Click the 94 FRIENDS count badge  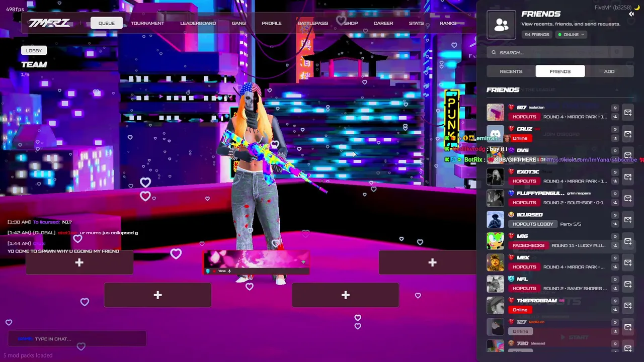pyautogui.click(x=537, y=35)
